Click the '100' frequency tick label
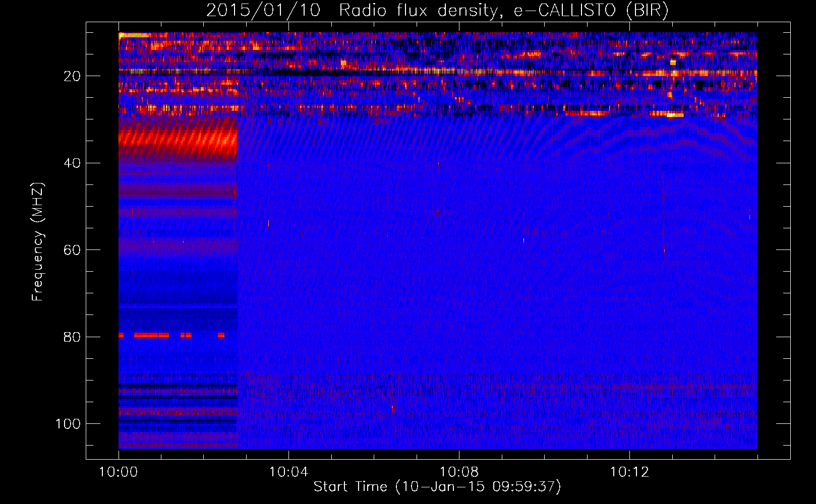The width and height of the screenshot is (816, 504). click(x=68, y=424)
